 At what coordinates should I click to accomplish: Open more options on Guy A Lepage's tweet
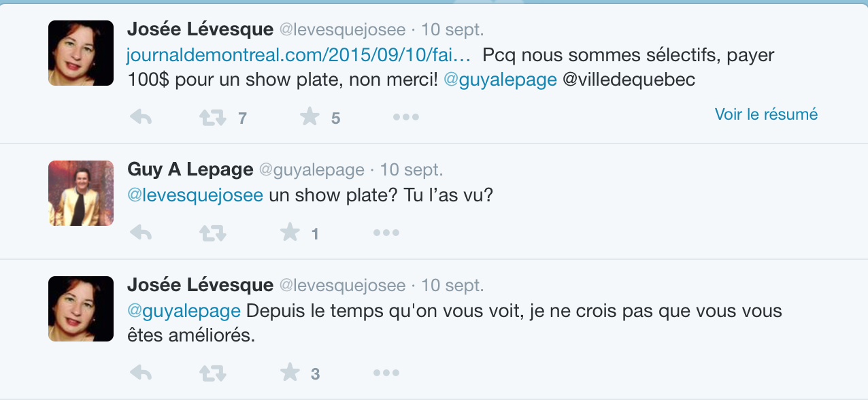(x=386, y=233)
